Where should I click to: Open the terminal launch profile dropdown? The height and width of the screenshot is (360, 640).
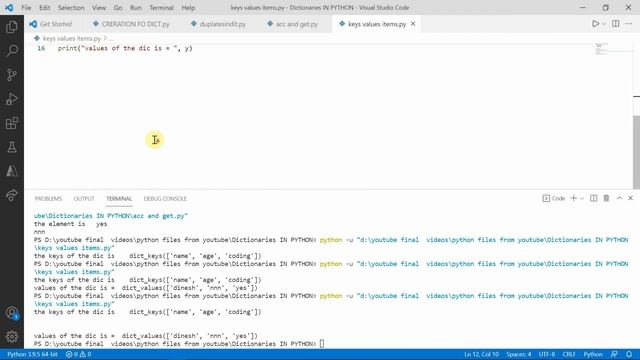click(582, 198)
